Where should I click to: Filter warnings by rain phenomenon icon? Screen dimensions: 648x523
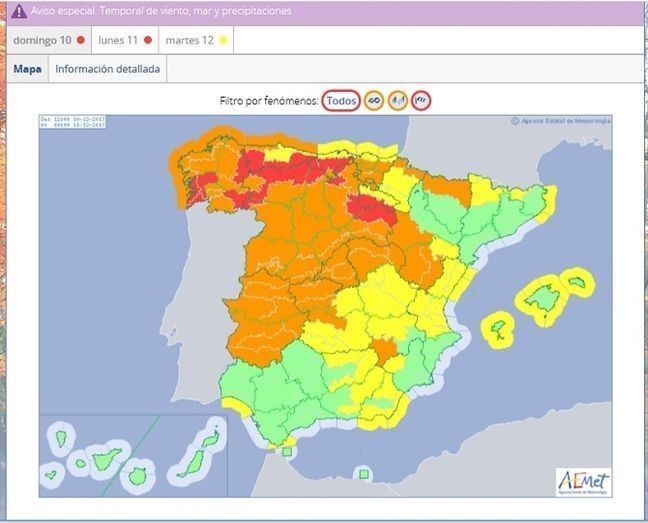coord(398,101)
